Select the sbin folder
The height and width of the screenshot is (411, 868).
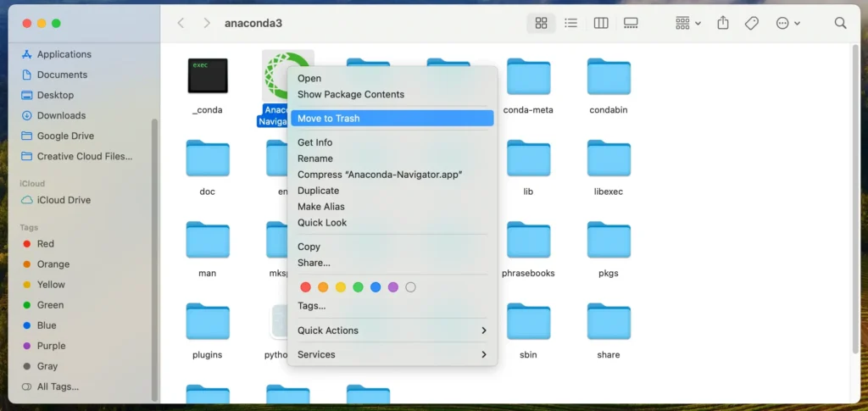tap(528, 321)
